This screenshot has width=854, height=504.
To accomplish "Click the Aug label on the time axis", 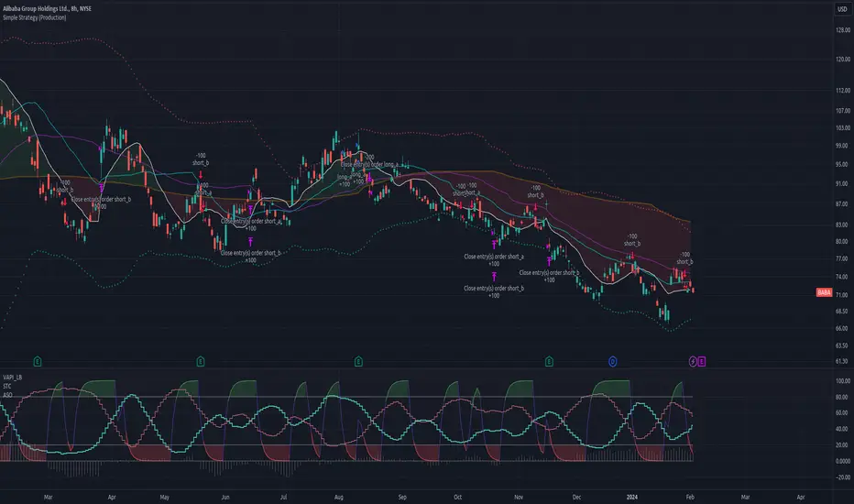I will [x=339, y=497].
